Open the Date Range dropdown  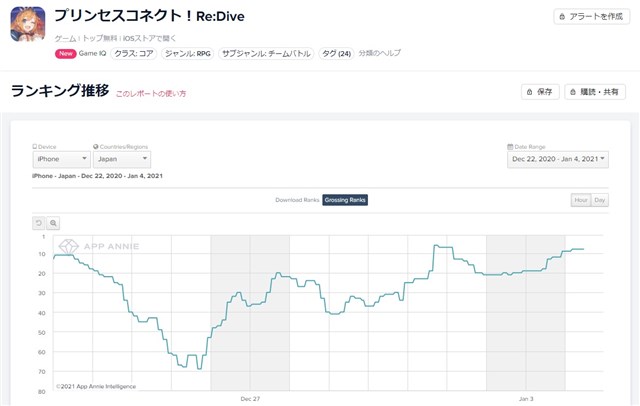[558, 159]
